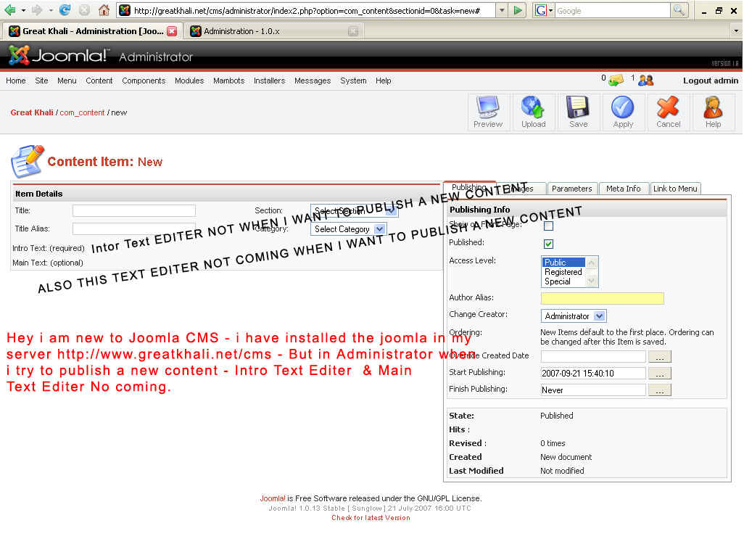Open the Installers menu
This screenshot has height=560, width=744.
tap(270, 81)
